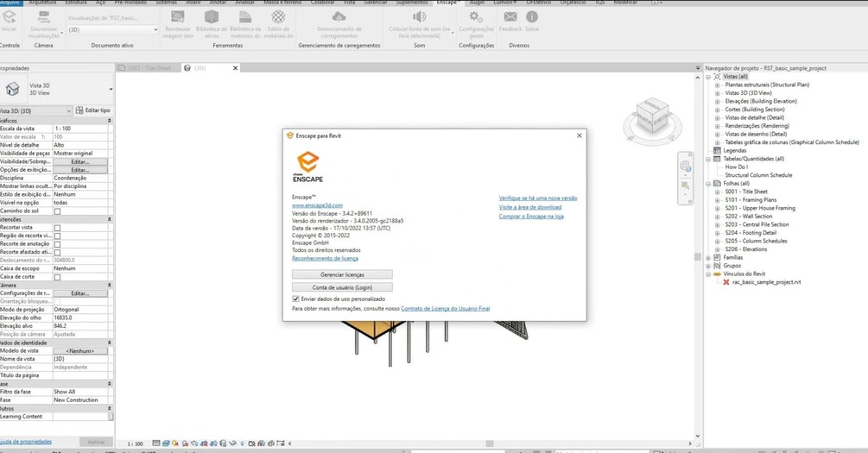868x453 pixels.
Task: Click the 1 : 100 view scale on view control bar
Action: [135, 444]
